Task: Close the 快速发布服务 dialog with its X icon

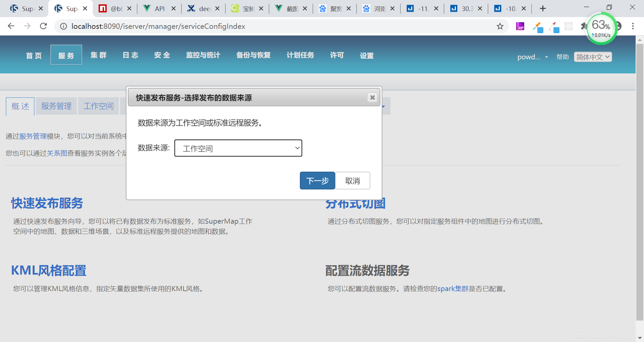Action: click(372, 98)
